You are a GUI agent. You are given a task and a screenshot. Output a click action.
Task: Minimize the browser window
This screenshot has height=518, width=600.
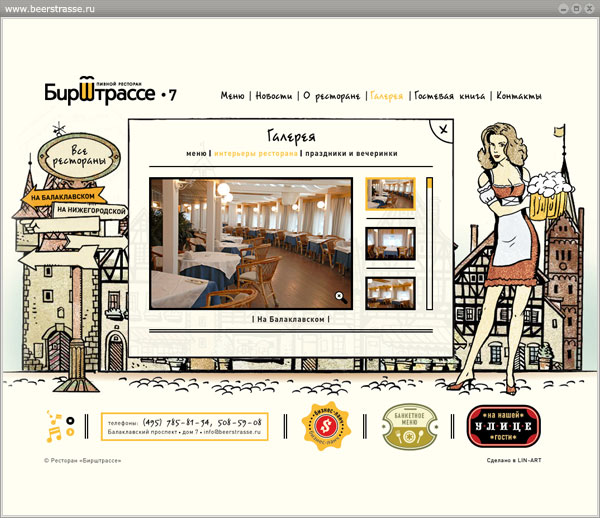(x=563, y=9)
